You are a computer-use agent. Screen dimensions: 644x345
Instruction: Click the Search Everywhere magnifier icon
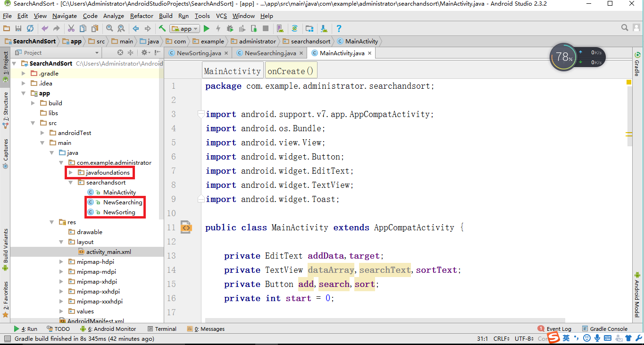click(x=625, y=28)
